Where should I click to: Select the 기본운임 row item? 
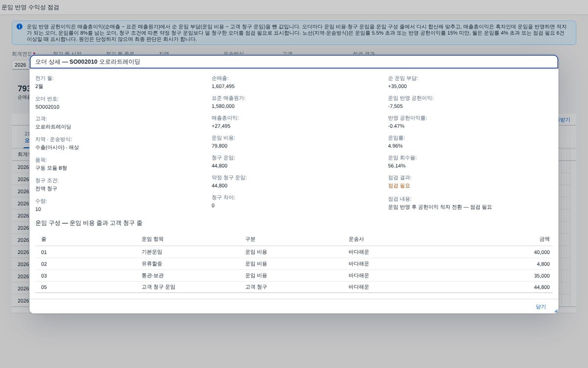coord(151,252)
